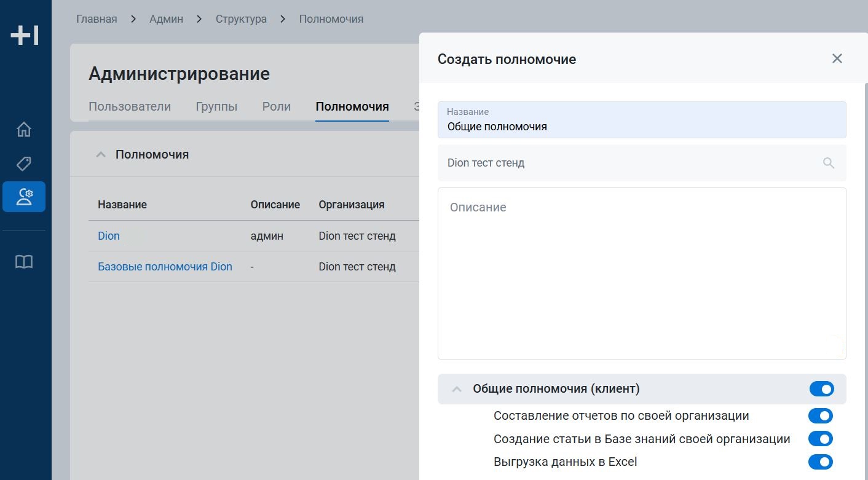The image size is (868, 480).
Task: Turn off Выгрузка данных в Excel
Action: 820,462
